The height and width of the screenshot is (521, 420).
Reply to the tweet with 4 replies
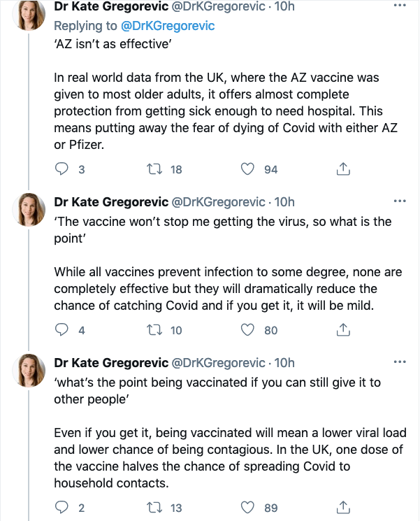[62, 330]
